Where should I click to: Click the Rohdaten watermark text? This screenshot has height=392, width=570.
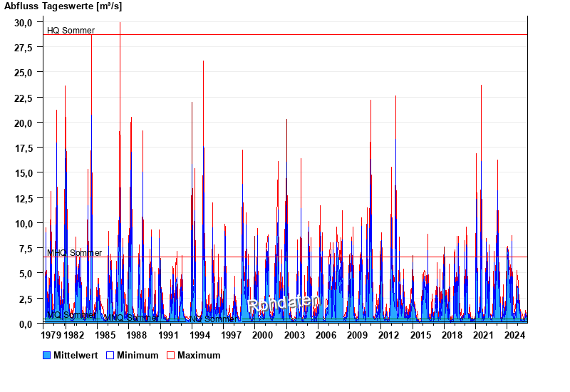click(284, 303)
